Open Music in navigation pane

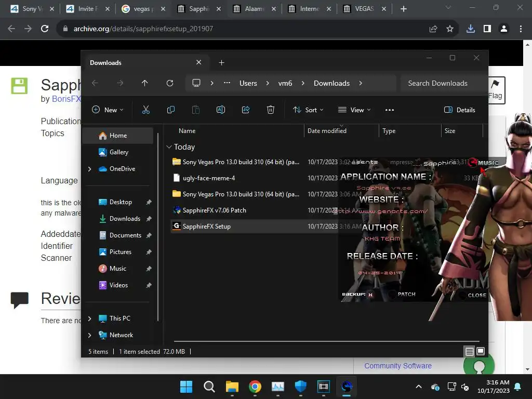(117, 269)
